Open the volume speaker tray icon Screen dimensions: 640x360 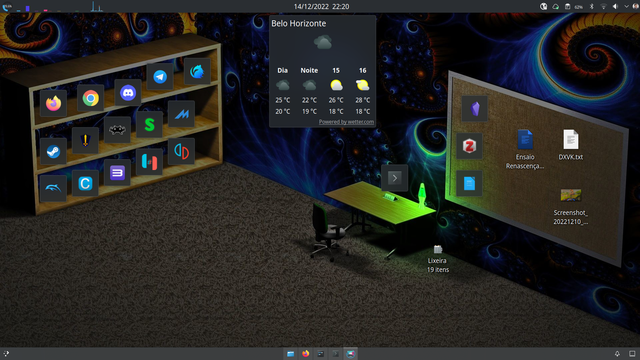[x=615, y=6]
